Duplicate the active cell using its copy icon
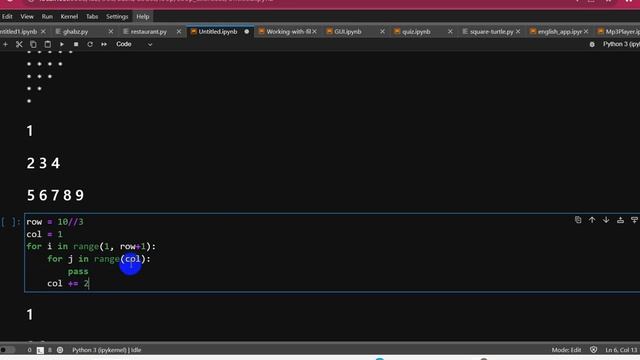The image size is (640, 360). pos(578,220)
